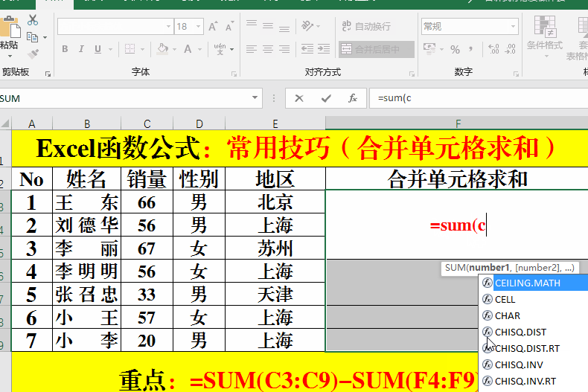Click the Cancel X formula button

click(299, 98)
